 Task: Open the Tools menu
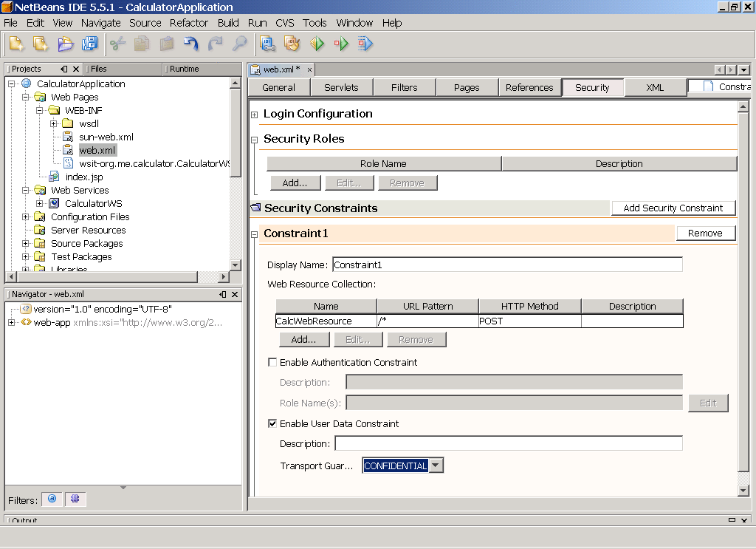315,23
